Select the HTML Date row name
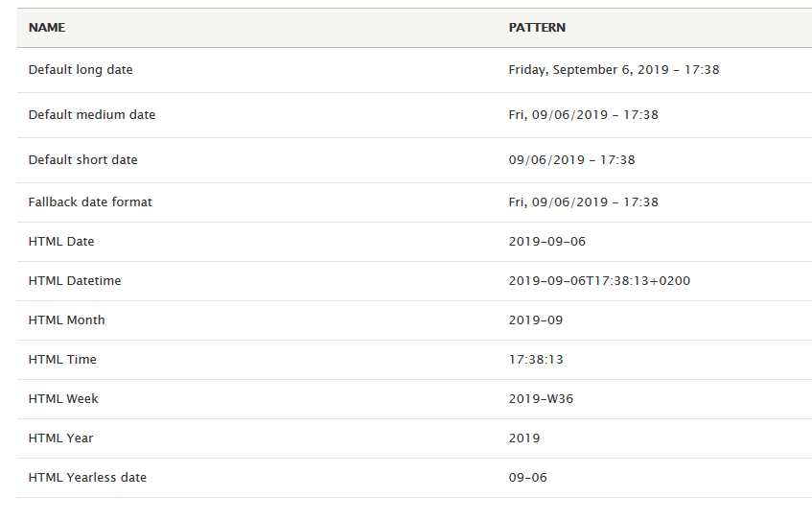The width and height of the screenshot is (812, 521). [61, 242]
